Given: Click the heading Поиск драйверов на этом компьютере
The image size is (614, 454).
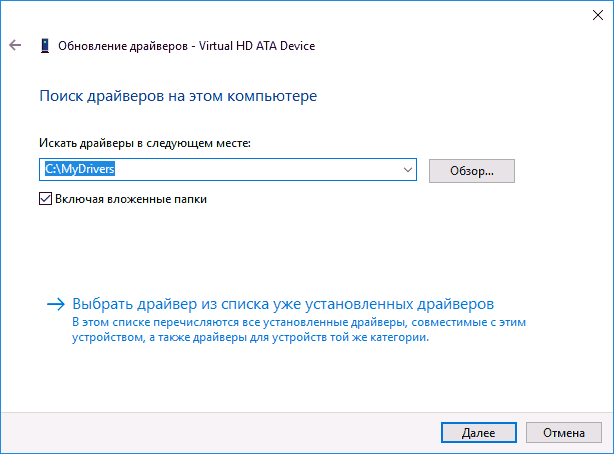Looking at the screenshot, I should click(178, 96).
